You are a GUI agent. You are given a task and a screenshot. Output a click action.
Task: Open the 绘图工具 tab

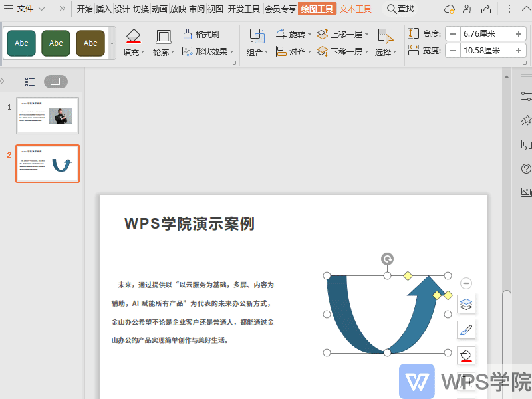coord(317,9)
